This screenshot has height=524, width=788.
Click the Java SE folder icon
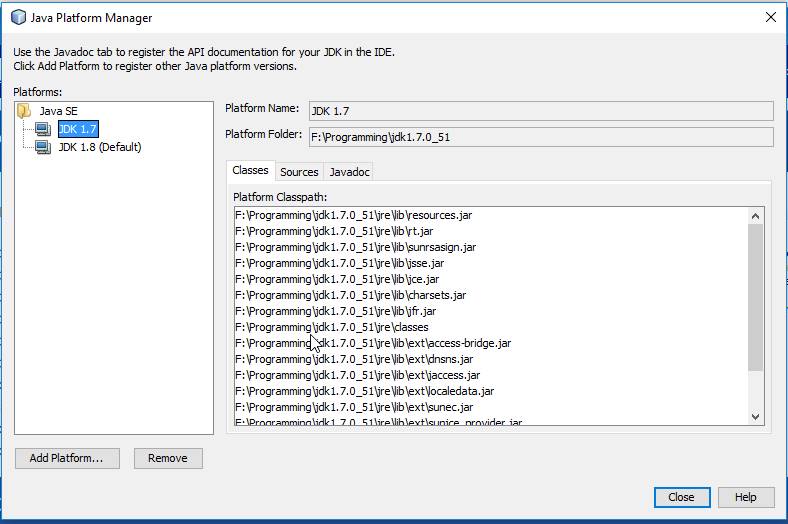pyautogui.click(x=24, y=111)
